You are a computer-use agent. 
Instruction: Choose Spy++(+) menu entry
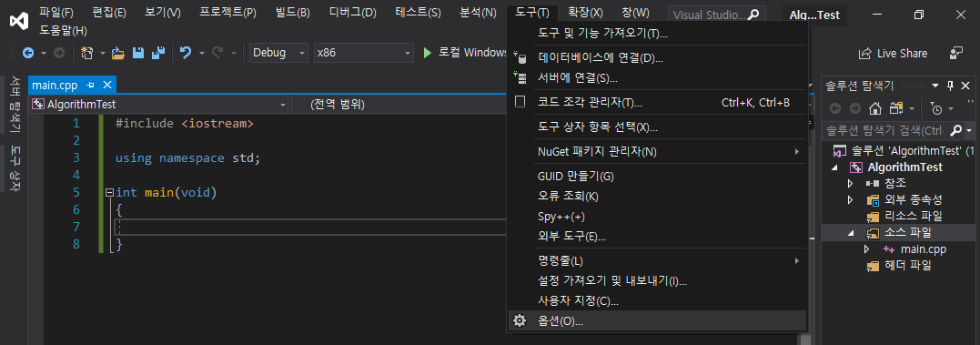[x=657, y=217]
